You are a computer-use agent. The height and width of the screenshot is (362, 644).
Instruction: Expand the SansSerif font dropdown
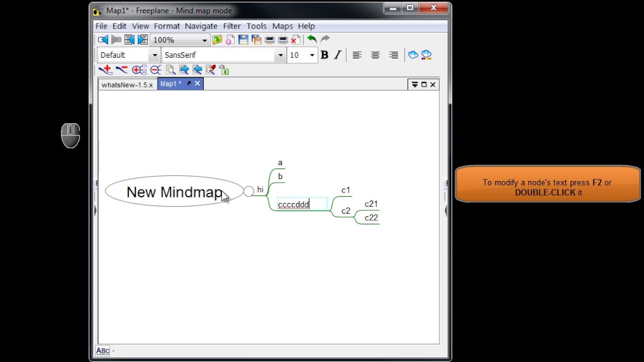tap(224, 55)
